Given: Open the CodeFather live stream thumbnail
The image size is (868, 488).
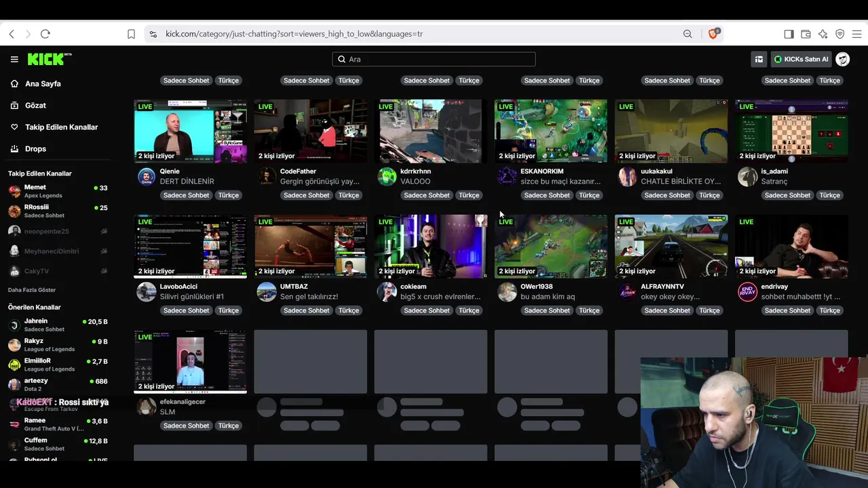Looking at the screenshot, I should (311, 131).
